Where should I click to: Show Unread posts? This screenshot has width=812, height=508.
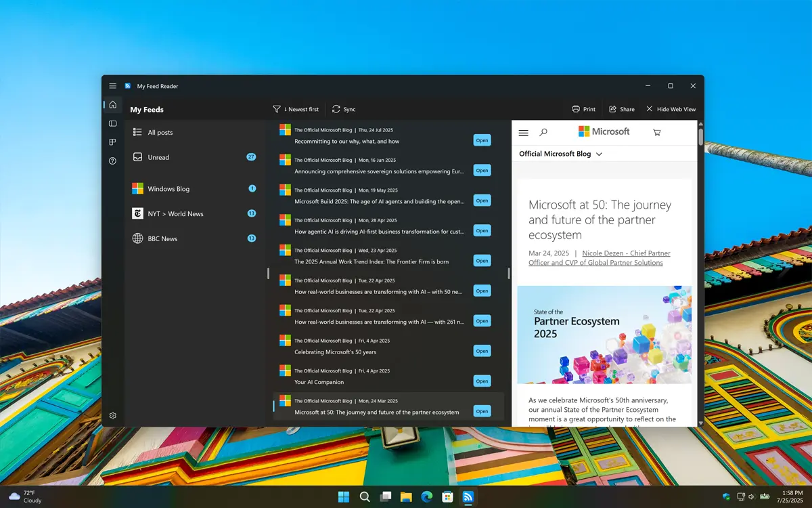click(x=194, y=157)
